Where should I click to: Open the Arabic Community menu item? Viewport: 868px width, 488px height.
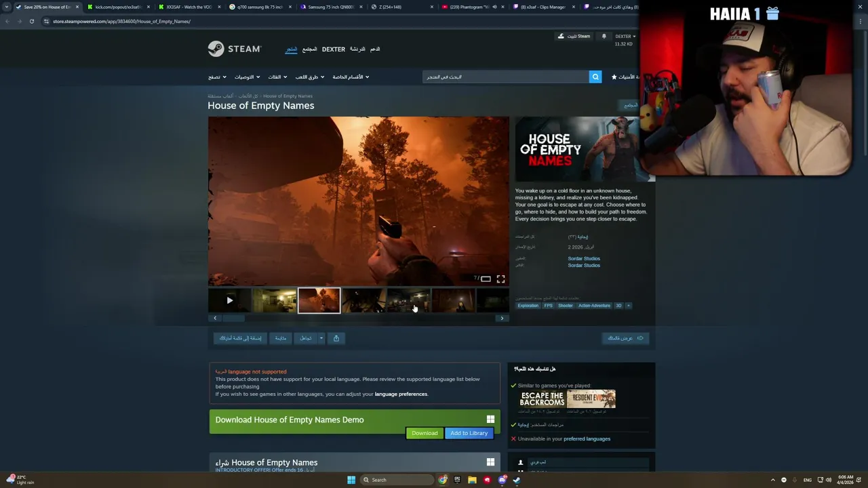pos(309,49)
